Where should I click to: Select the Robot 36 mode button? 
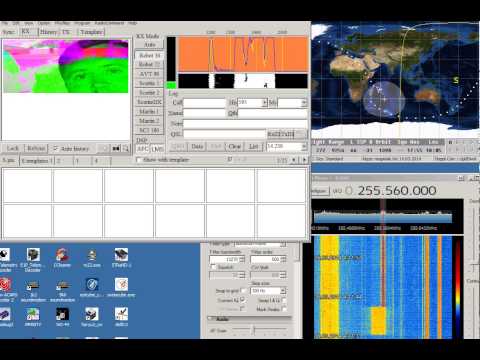click(x=149, y=55)
